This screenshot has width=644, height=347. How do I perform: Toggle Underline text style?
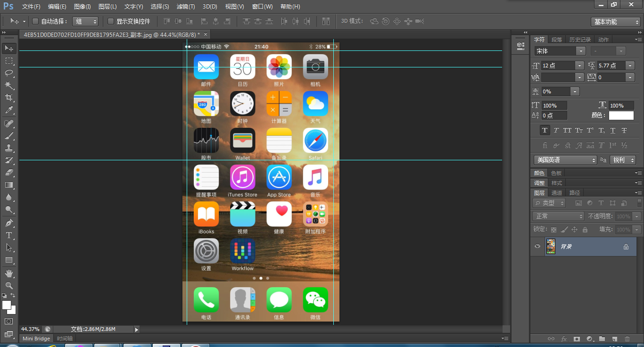pos(613,130)
